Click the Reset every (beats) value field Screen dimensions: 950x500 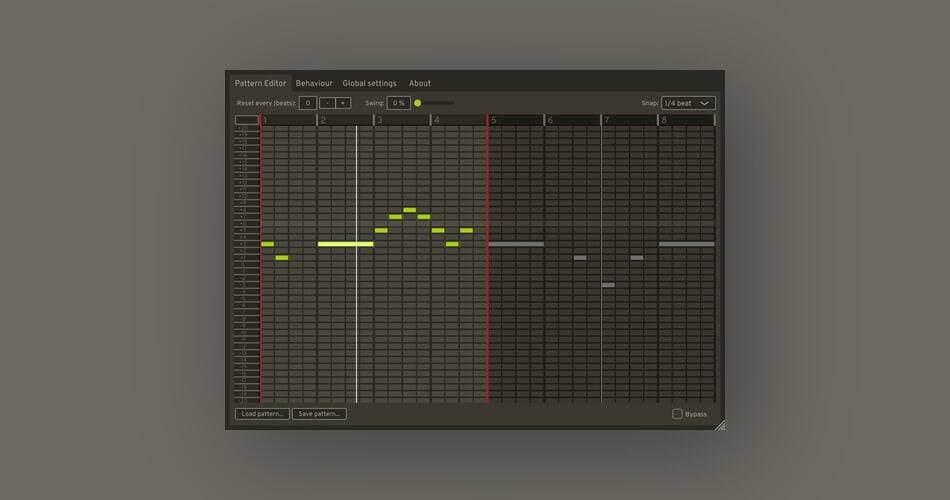click(308, 103)
